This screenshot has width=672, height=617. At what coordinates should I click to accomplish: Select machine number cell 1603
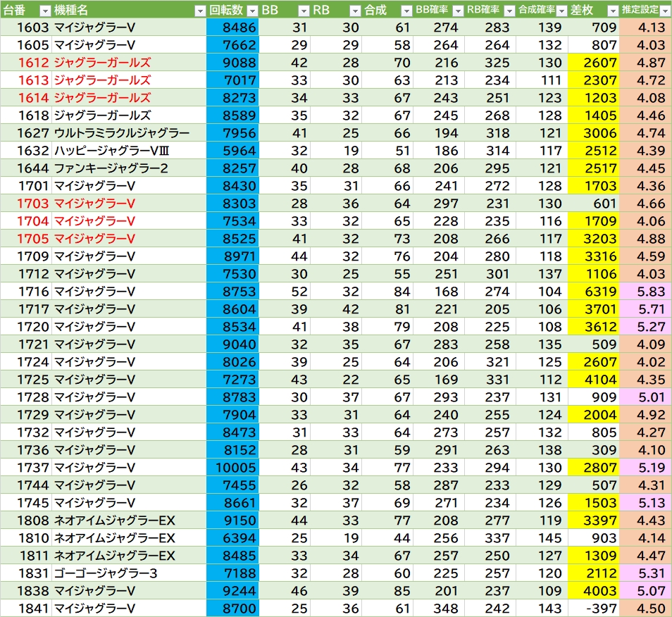coord(26,27)
